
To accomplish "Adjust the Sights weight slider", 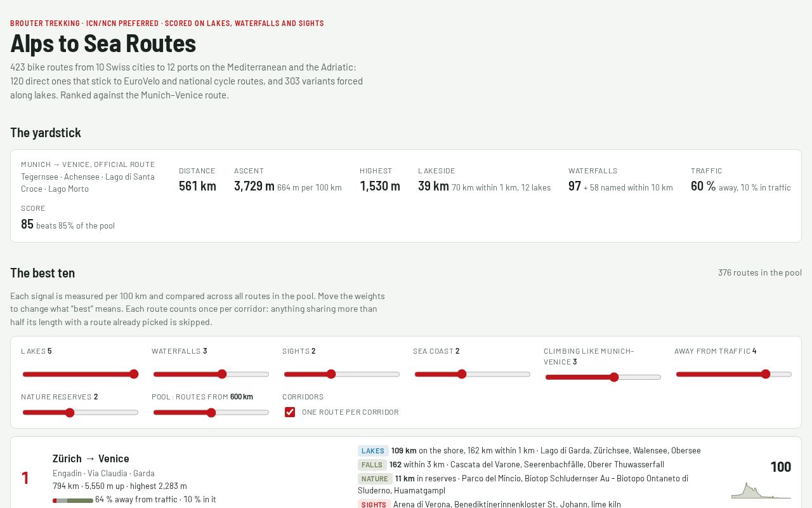I will [x=341, y=374].
